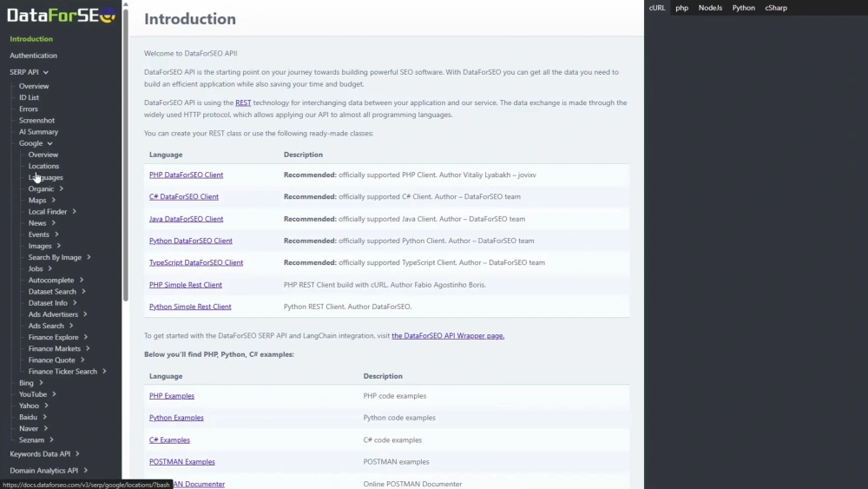Click the DataForSEO logo
Image resolution: width=868 pixels, height=489 pixels.
[61, 15]
